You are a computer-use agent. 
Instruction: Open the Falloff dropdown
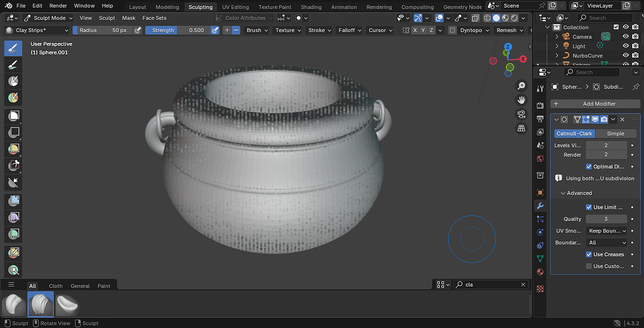350,30
